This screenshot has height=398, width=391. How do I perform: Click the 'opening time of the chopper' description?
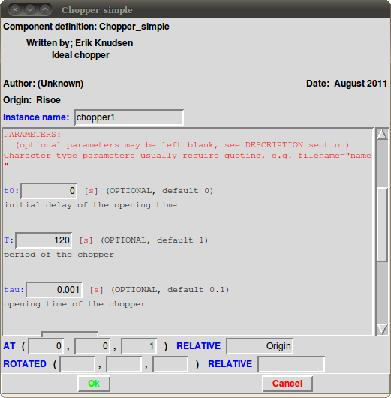pos(74,304)
